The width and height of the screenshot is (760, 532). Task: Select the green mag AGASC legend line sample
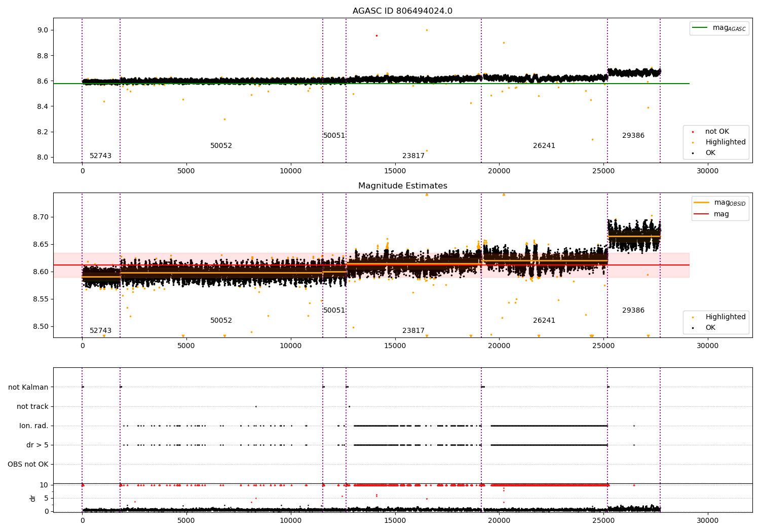click(700, 28)
